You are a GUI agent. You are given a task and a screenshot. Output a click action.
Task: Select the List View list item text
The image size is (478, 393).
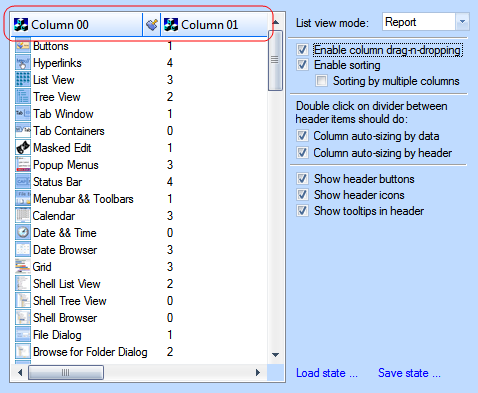[54, 80]
